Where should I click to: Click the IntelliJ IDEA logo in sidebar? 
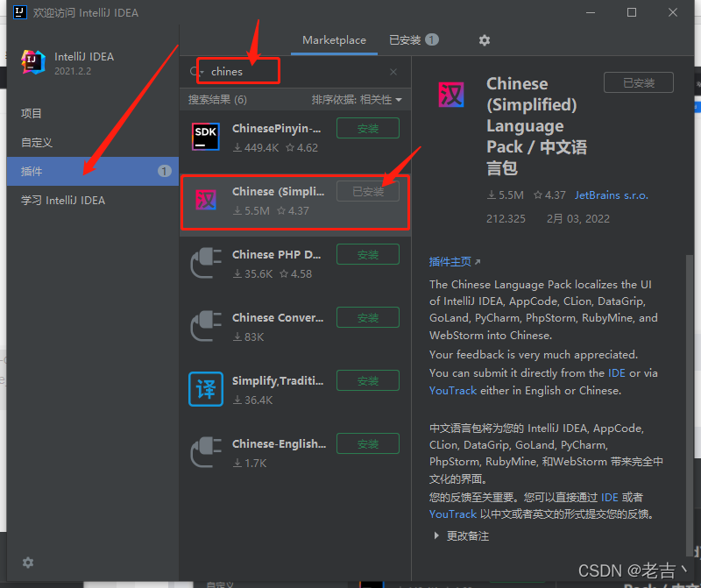[x=33, y=62]
